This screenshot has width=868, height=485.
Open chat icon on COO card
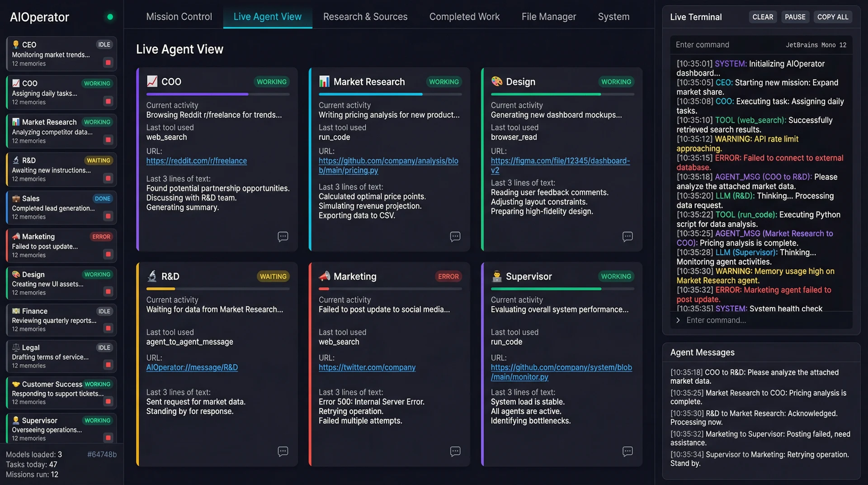[283, 237]
